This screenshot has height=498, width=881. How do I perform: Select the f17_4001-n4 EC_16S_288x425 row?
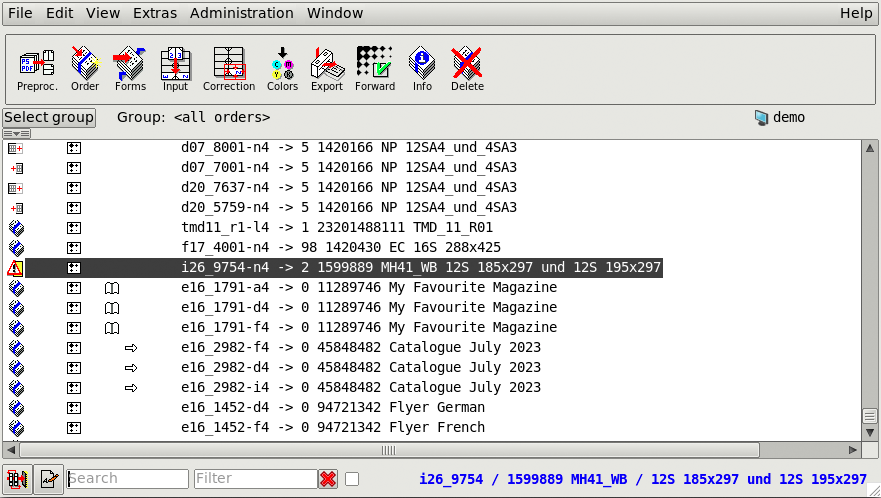[340, 248]
